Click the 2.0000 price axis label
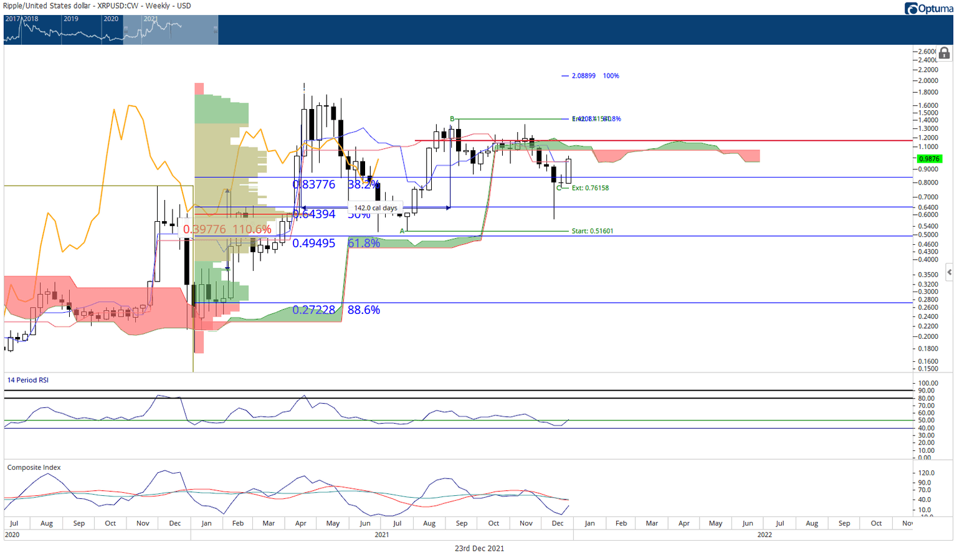957x560 pixels. coord(928,81)
